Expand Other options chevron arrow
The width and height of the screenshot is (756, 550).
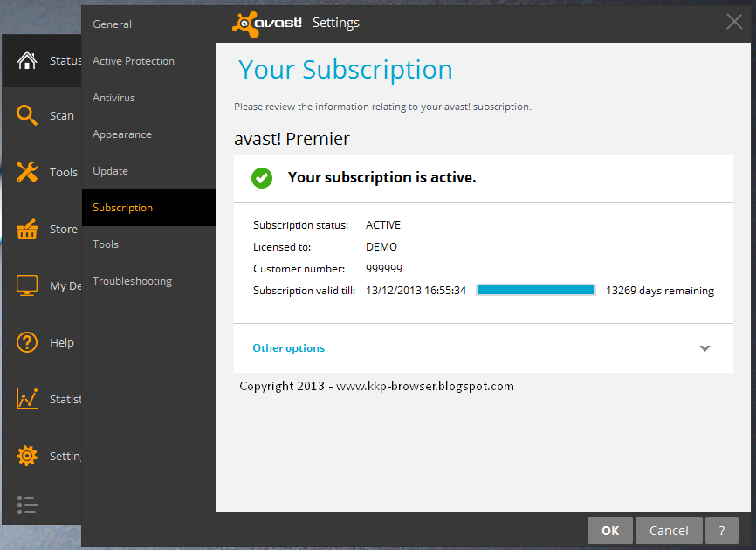tap(704, 348)
